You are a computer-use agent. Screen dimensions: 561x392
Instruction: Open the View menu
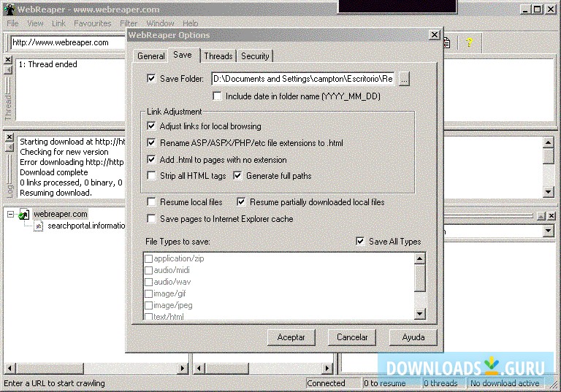tap(35, 23)
